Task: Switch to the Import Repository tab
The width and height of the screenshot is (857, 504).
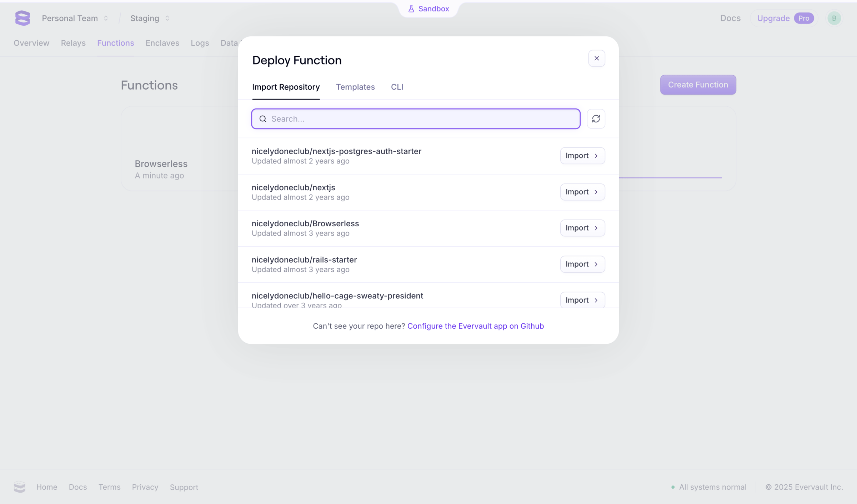Action: click(x=286, y=87)
